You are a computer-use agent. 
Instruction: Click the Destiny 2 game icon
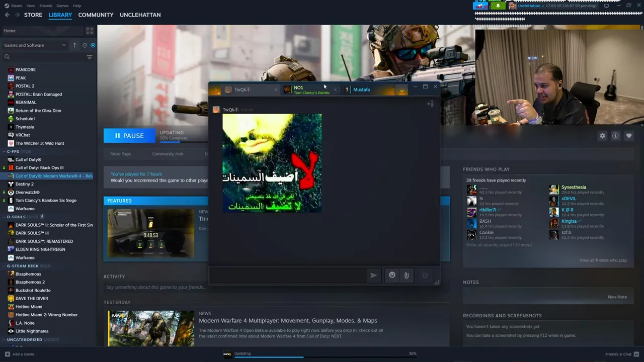click(x=11, y=184)
